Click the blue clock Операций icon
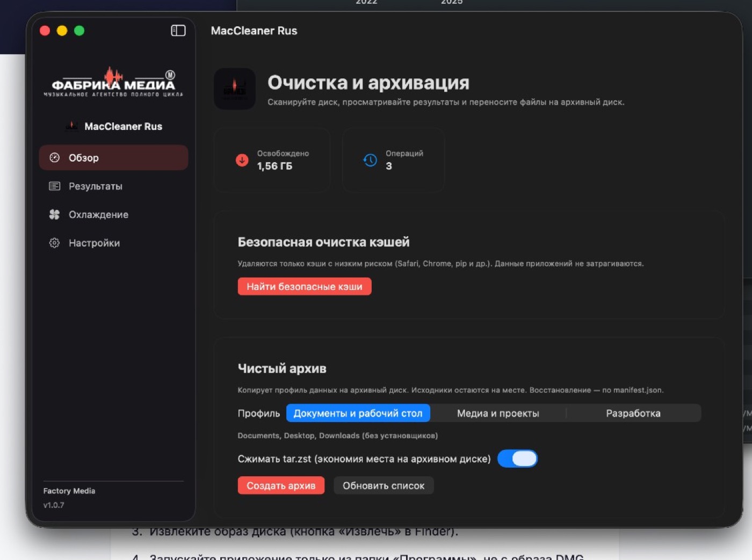This screenshot has height=560, width=752. click(370, 159)
